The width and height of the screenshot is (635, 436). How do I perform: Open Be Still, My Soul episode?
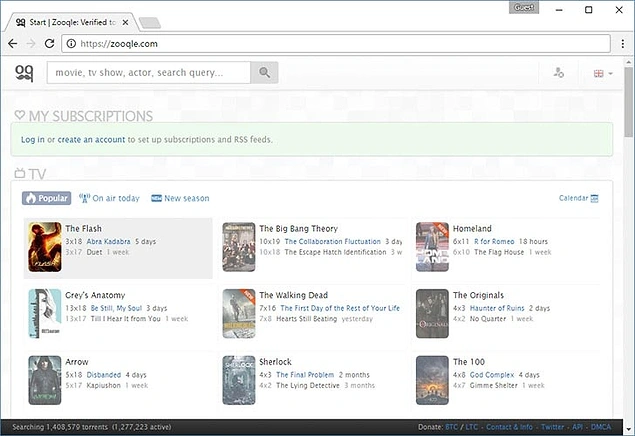tap(116, 308)
